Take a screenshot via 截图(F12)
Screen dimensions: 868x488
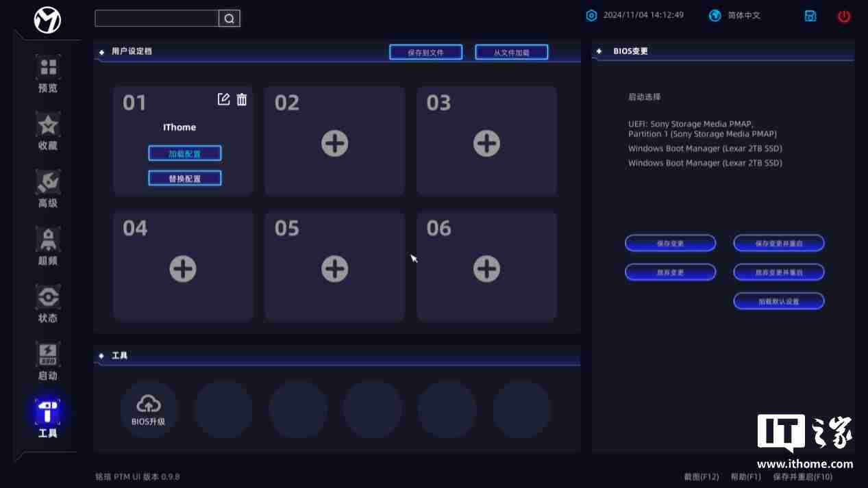tap(700, 476)
